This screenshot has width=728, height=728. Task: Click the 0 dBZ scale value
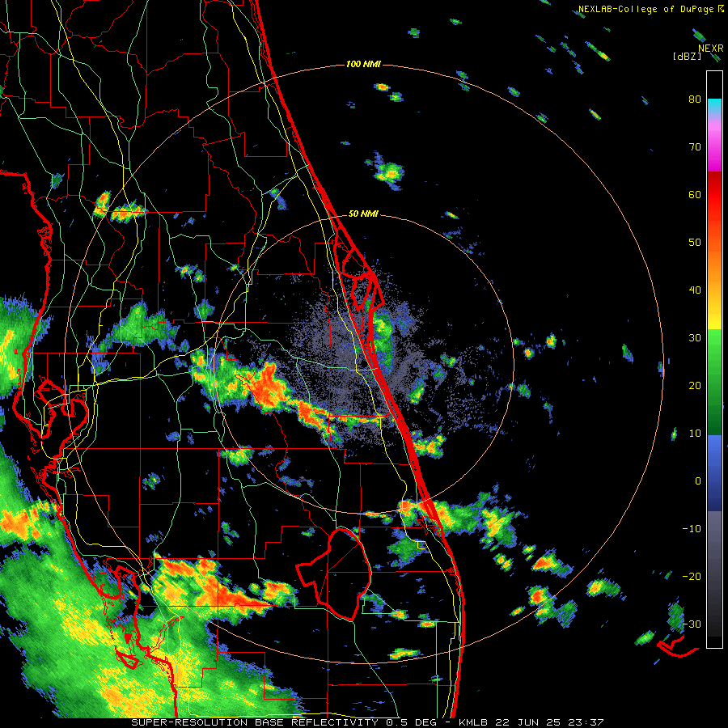tap(698, 481)
